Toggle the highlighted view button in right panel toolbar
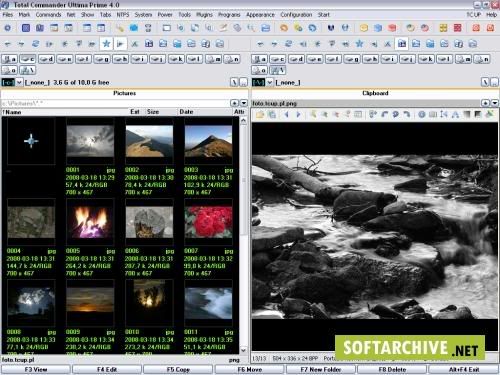 pos(402,44)
